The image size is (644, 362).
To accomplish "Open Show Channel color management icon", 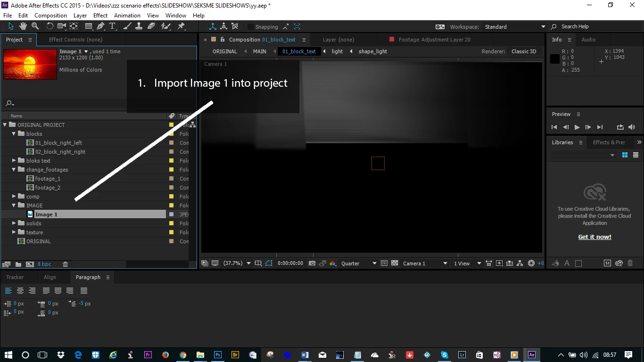I will pyautogui.click(x=333, y=263).
